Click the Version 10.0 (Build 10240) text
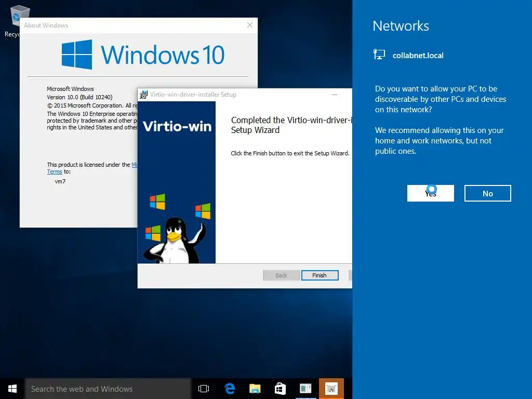Viewport: 532px width, 399px height. (79, 97)
